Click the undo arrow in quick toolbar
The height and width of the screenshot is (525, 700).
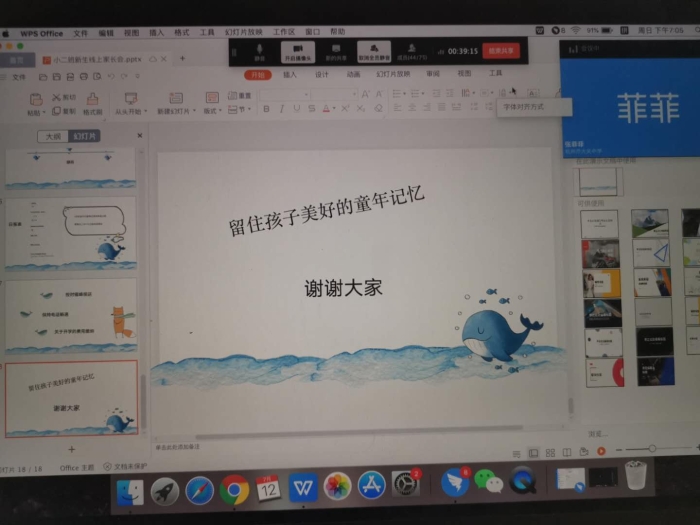coord(111,76)
